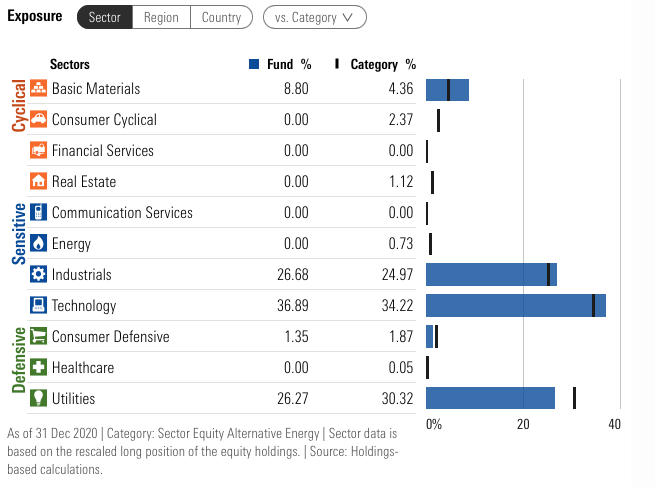Click the Financial Services sector icon
Viewport: 655px width, 487px height.
(39, 151)
